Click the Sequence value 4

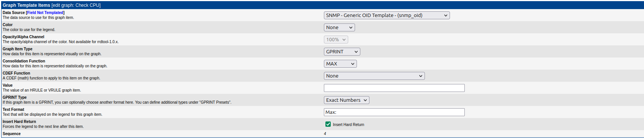[x=325, y=134]
